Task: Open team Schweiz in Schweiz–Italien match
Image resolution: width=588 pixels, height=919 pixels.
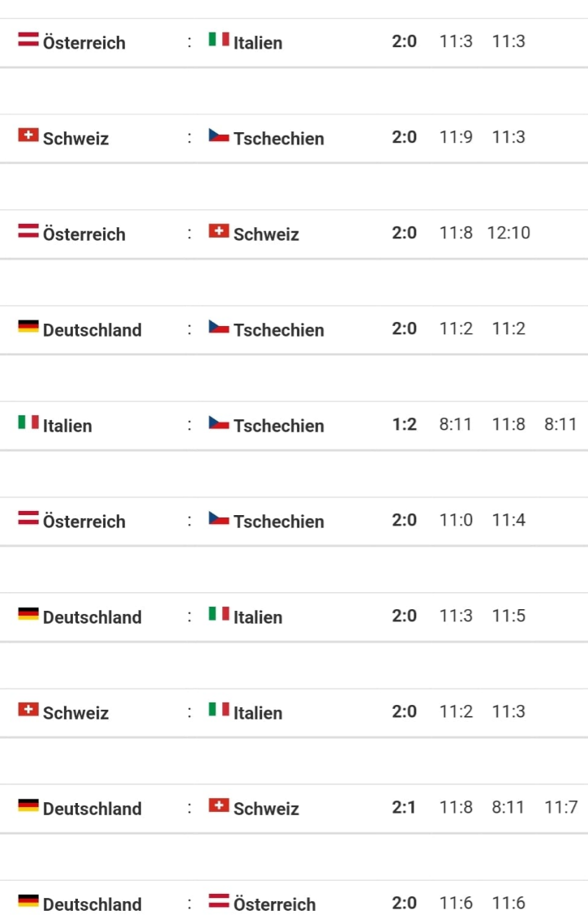Action: pos(75,713)
